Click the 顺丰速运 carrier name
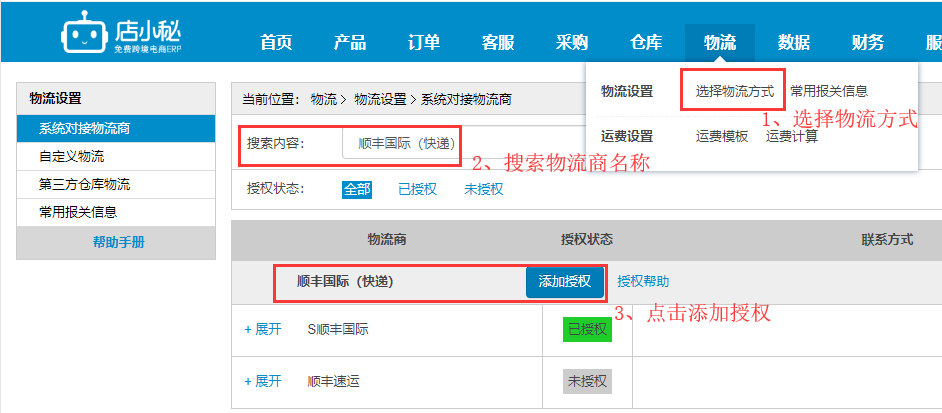The image size is (942, 413). coord(333,381)
